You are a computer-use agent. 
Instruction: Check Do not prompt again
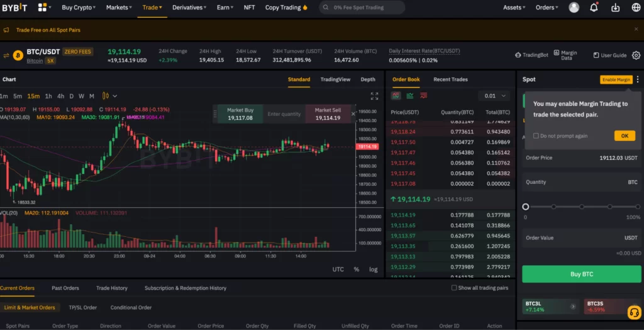click(536, 136)
